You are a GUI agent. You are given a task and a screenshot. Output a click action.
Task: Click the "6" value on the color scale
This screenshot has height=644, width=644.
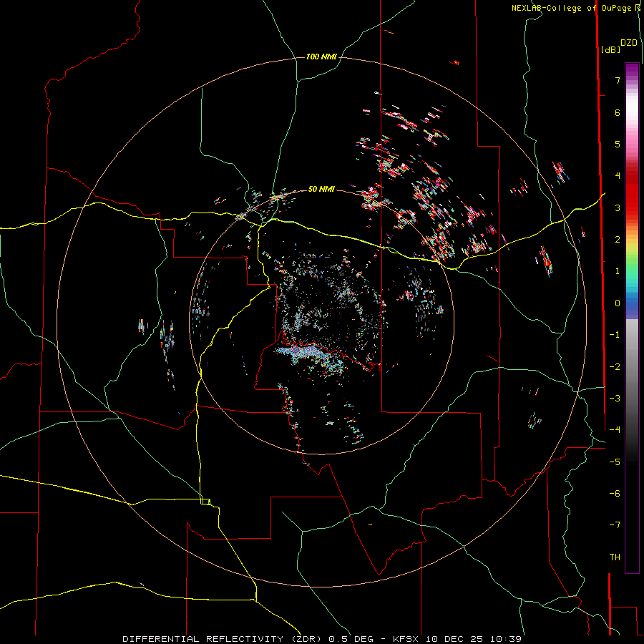[618, 112]
